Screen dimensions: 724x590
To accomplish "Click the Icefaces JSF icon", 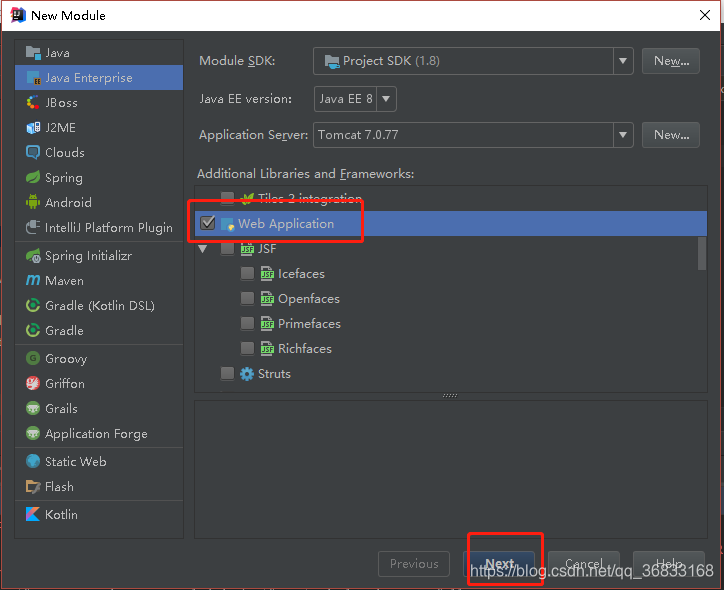I will coord(267,274).
